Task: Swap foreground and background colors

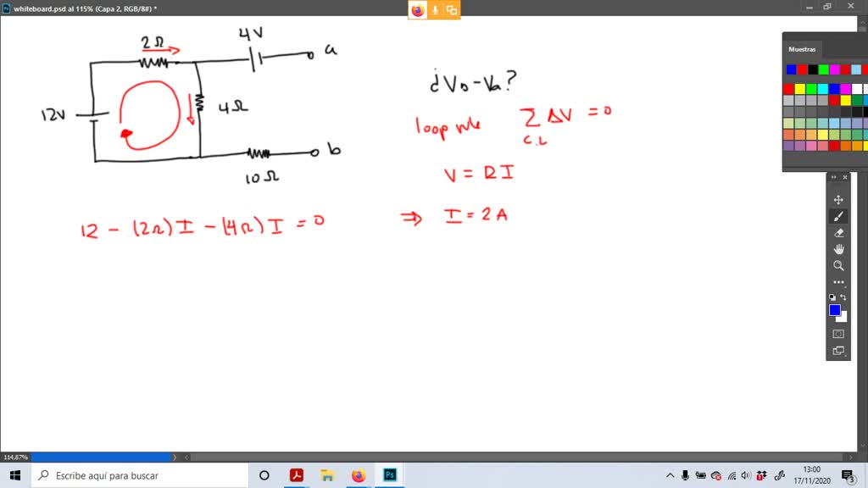Action: click(843, 297)
